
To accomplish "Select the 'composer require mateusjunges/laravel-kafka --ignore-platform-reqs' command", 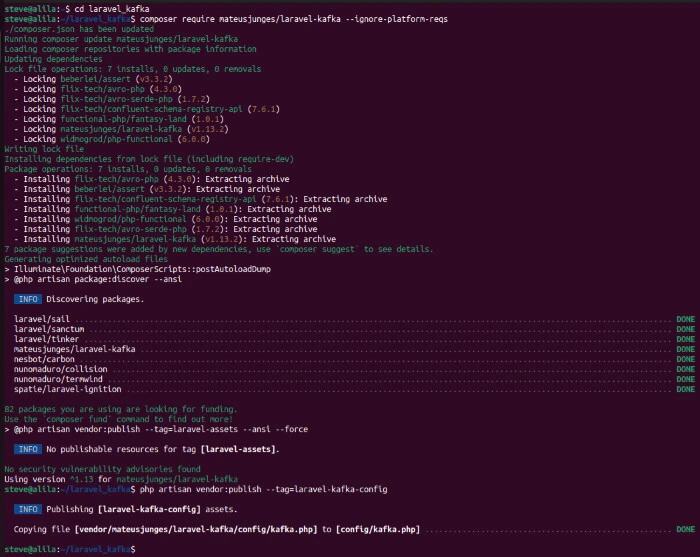I will point(293,19).
